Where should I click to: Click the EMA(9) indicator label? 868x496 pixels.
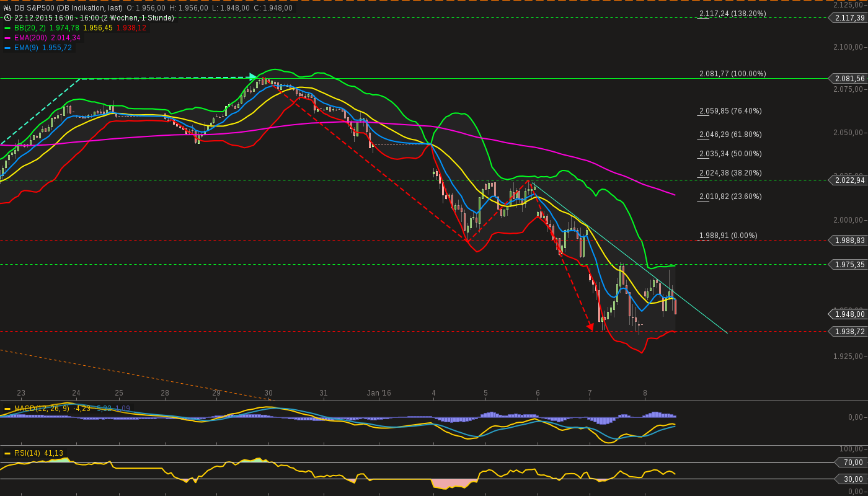pos(27,48)
